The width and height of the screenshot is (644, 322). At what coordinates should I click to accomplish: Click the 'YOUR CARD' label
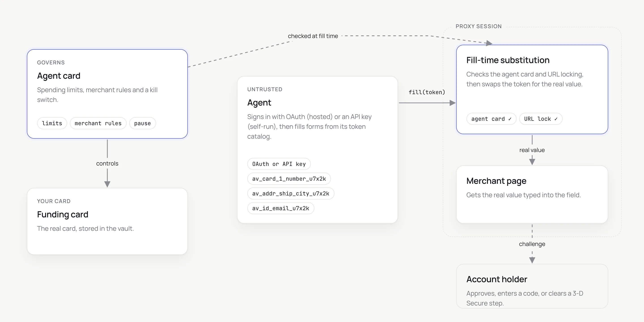(54, 201)
